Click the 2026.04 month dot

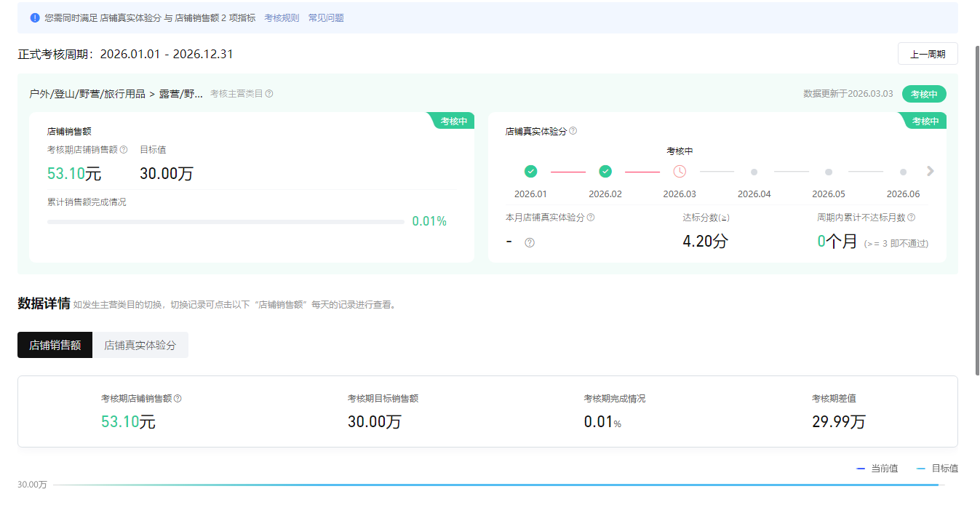click(754, 172)
